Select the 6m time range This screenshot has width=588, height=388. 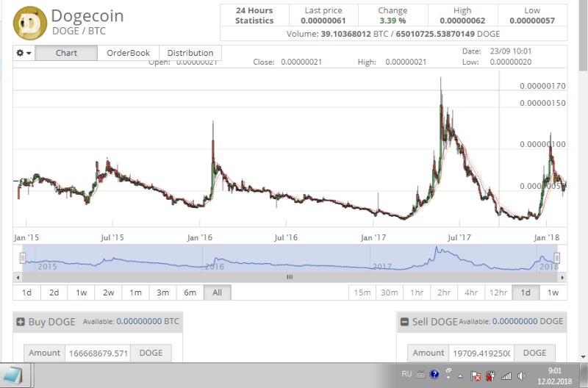(190, 292)
